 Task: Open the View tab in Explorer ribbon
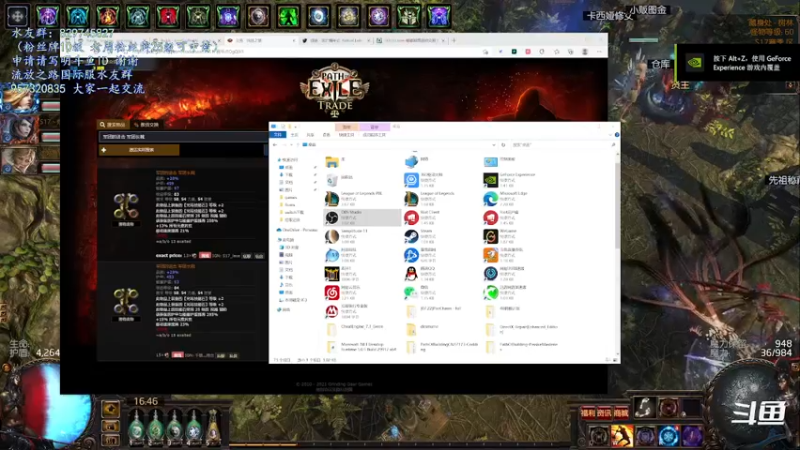pos(327,135)
